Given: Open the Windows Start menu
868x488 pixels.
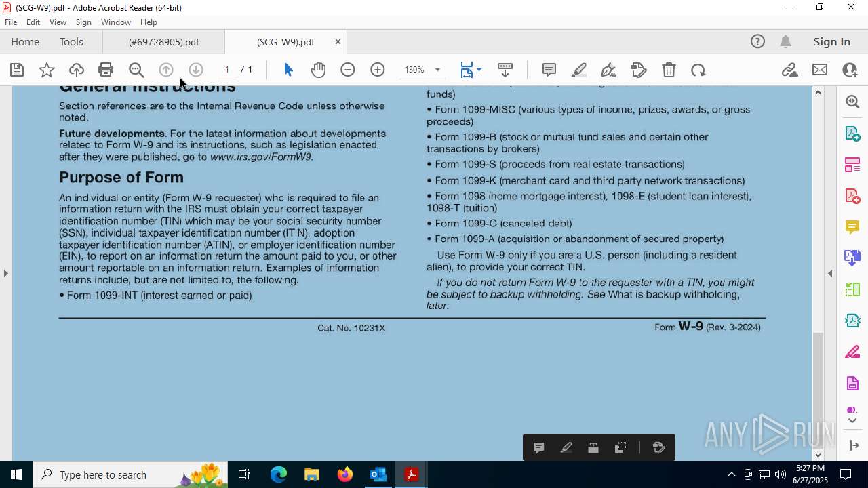Looking at the screenshot, I should 16,474.
